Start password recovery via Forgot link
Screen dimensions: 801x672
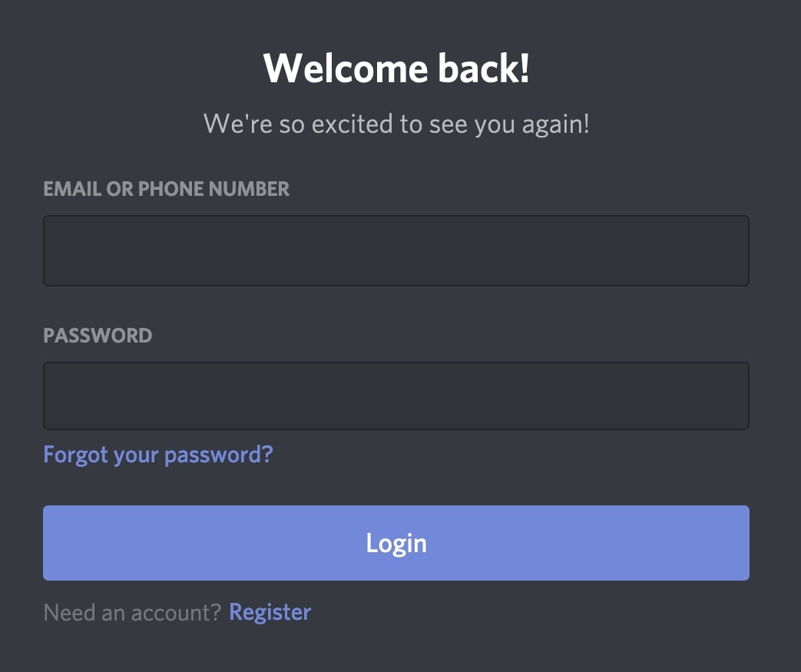click(158, 455)
